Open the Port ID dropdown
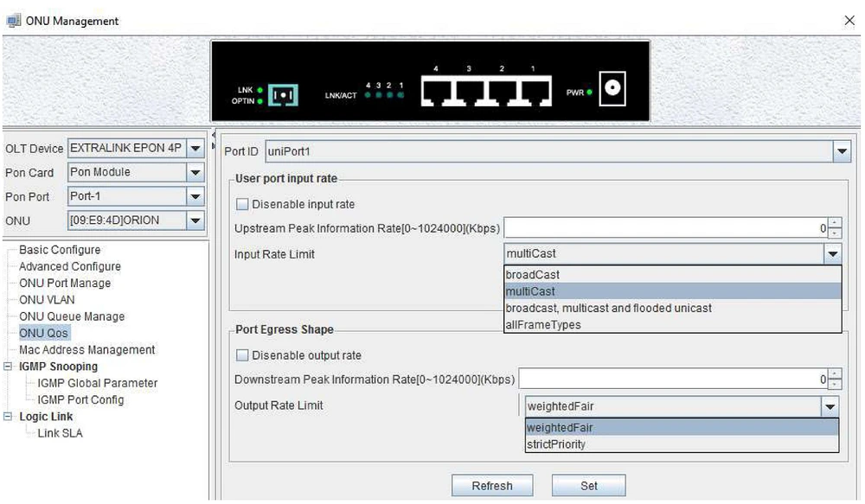 coord(842,152)
